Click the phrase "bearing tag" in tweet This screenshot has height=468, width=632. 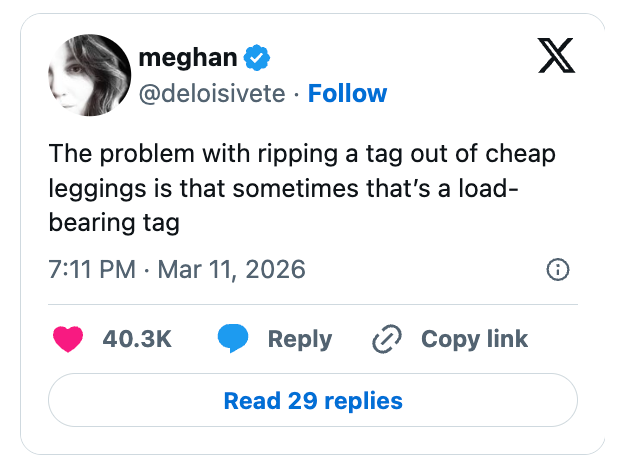[x=113, y=222]
